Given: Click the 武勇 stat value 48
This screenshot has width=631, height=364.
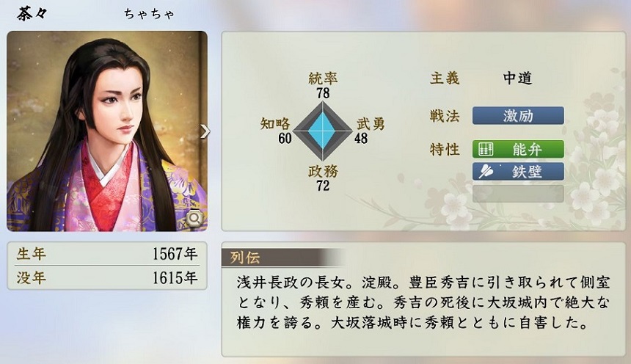Looking at the screenshot, I should tap(361, 138).
